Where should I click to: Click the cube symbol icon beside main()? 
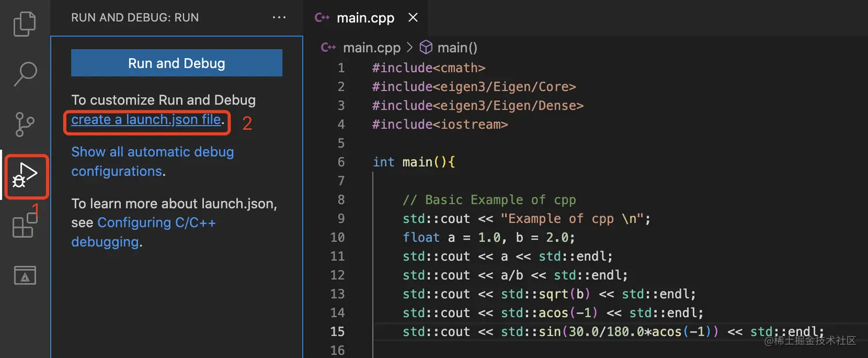tap(426, 47)
